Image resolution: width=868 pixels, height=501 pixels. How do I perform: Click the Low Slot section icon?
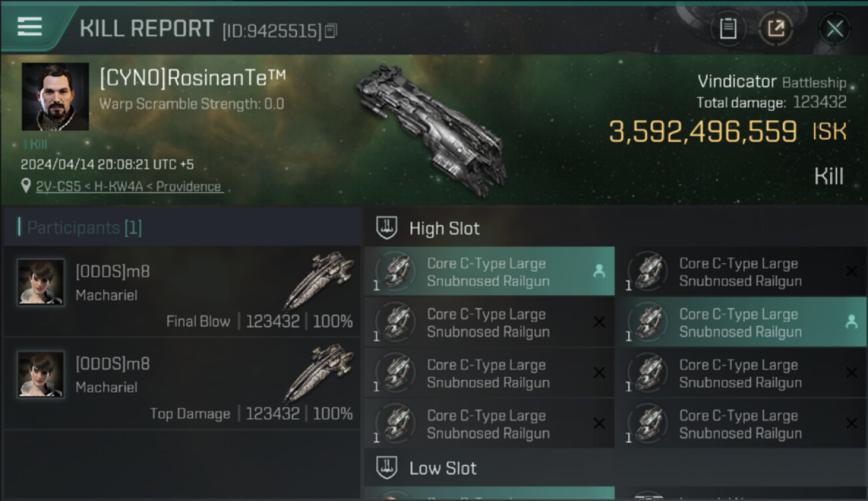point(387,468)
